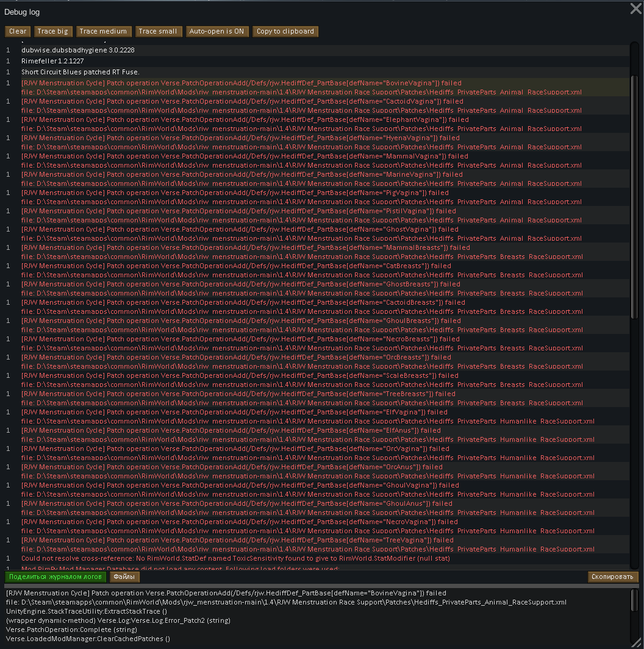Image resolution: width=644 pixels, height=649 pixels.
Task: Click the Clear button to empty the log
Action: tap(17, 31)
